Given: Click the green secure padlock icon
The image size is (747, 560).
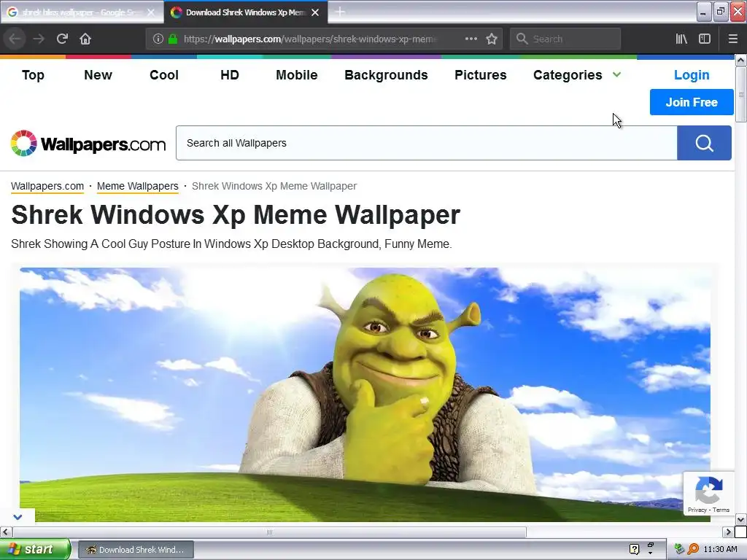Looking at the screenshot, I should (x=172, y=39).
